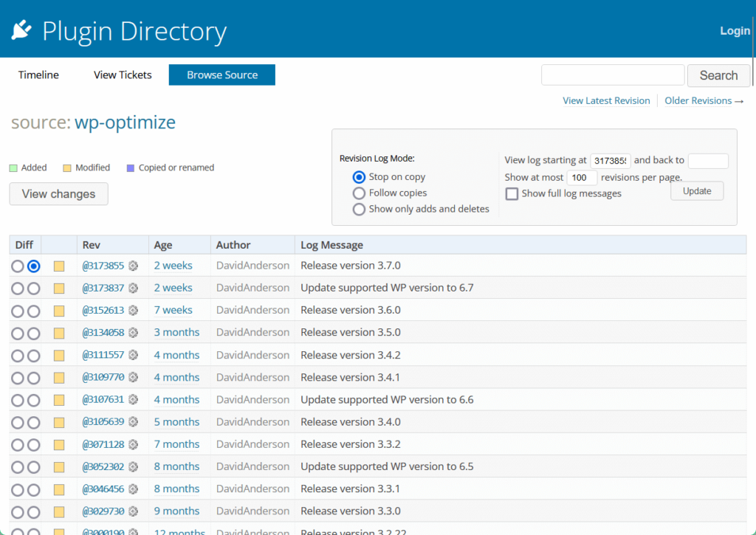
Task: Click the Update button
Action: point(697,191)
